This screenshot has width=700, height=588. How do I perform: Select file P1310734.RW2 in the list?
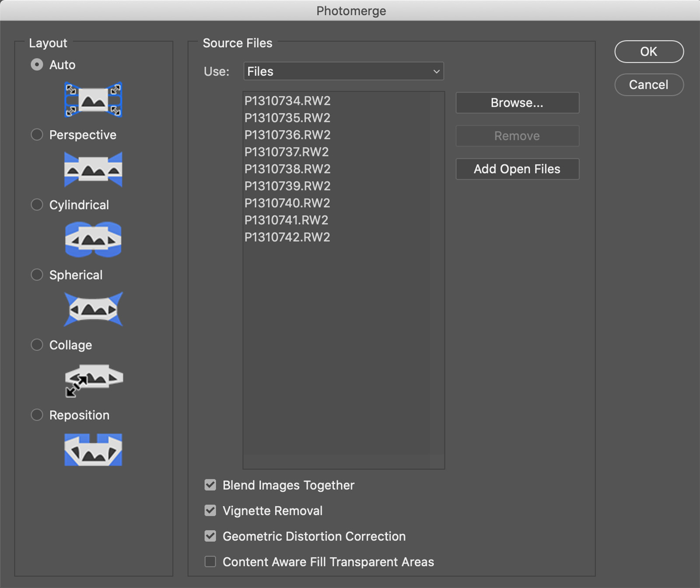click(x=287, y=101)
